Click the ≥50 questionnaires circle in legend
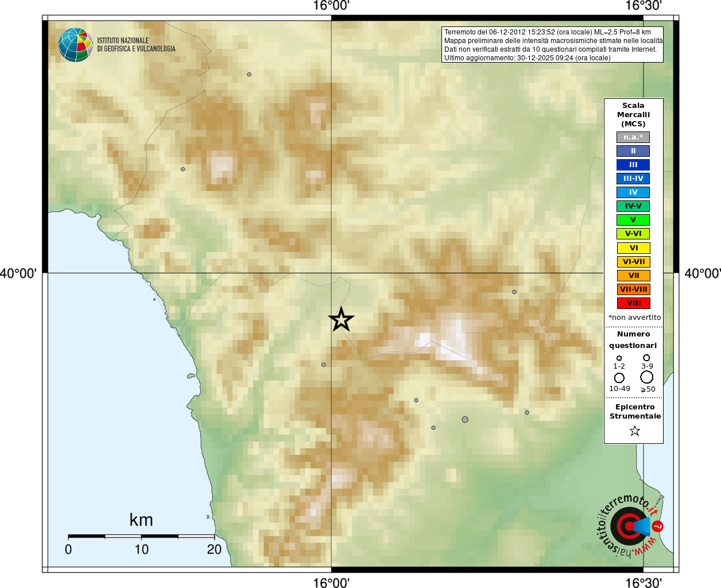The height and width of the screenshot is (588, 721). (x=647, y=377)
